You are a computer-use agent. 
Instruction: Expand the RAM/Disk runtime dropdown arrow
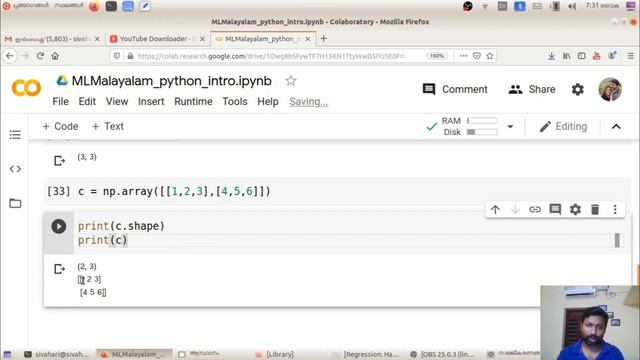[510, 127]
